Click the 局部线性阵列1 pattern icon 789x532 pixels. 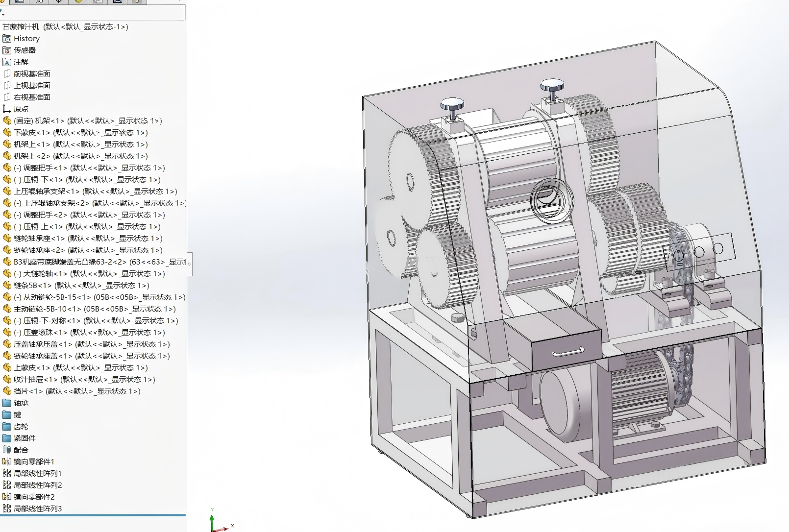pyautogui.click(x=7, y=473)
